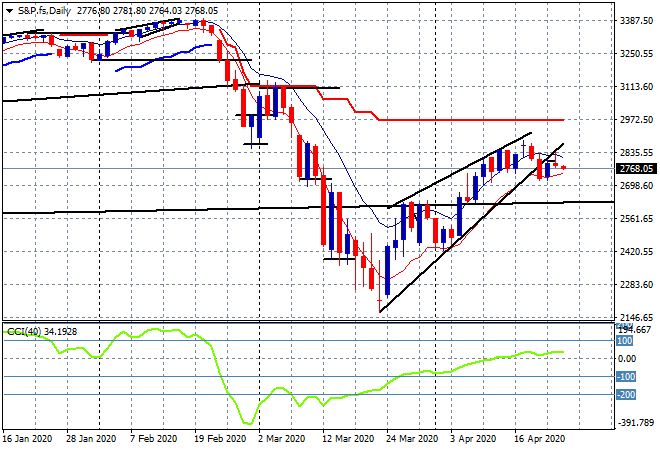The height and width of the screenshot is (450, 660).
Task: Click the -100 level tag in CCI panel
Action: (x=626, y=377)
